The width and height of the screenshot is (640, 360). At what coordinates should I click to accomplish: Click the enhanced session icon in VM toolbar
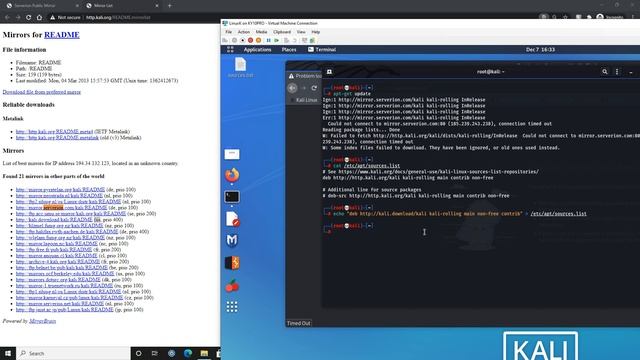tap(304, 40)
